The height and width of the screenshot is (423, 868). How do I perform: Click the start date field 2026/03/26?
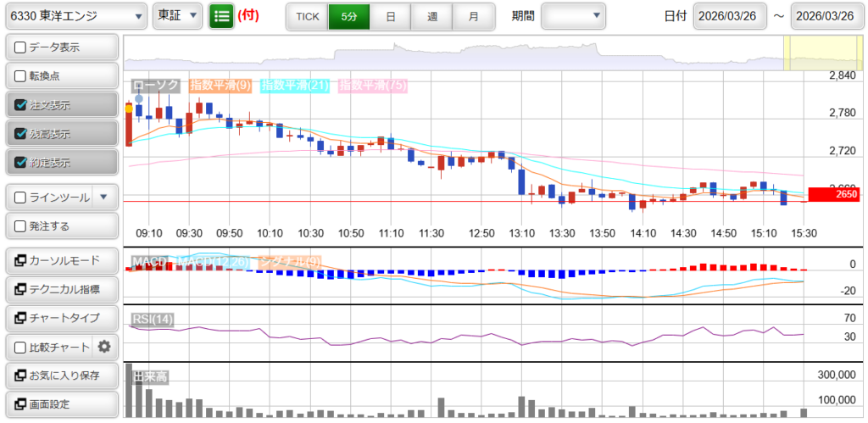[x=730, y=16]
